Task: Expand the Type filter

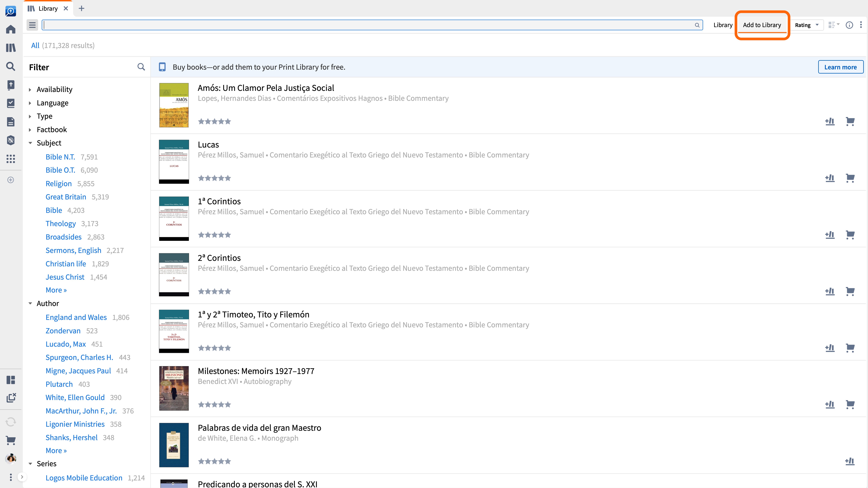Action: tap(30, 116)
